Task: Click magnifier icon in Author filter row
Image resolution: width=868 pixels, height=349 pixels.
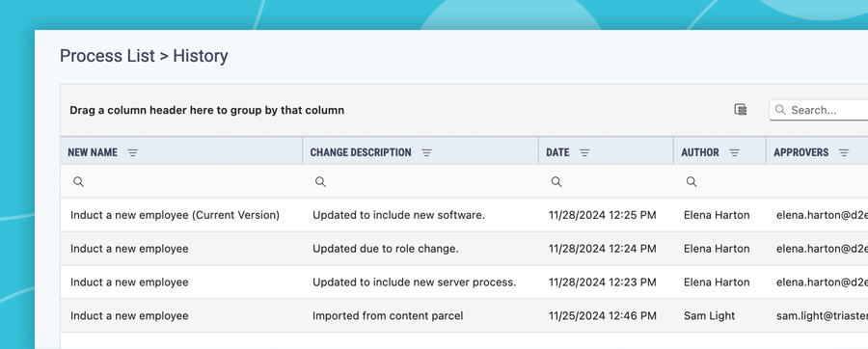Action: tap(692, 181)
